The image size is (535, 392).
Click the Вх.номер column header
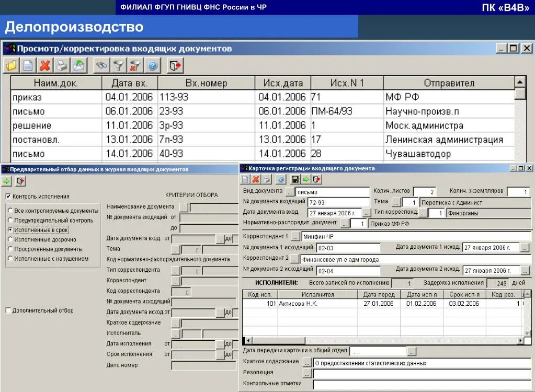click(207, 83)
